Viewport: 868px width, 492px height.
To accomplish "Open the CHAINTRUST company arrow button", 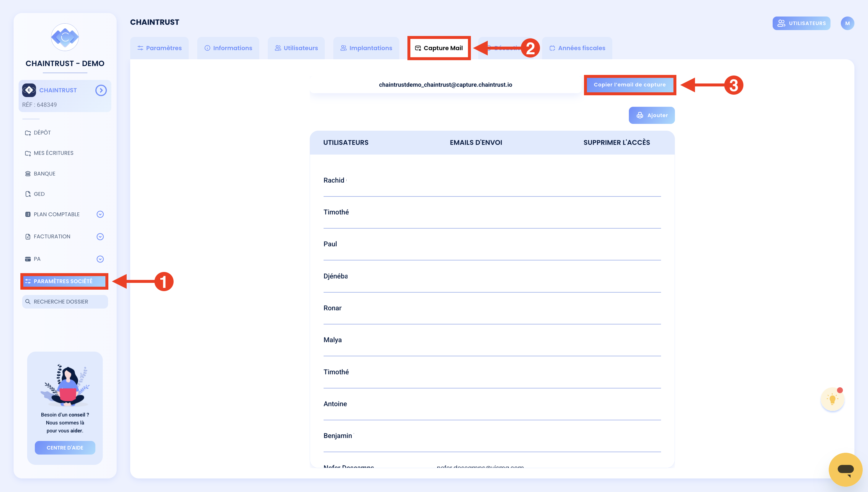I will pyautogui.click(x=101, y=90).
